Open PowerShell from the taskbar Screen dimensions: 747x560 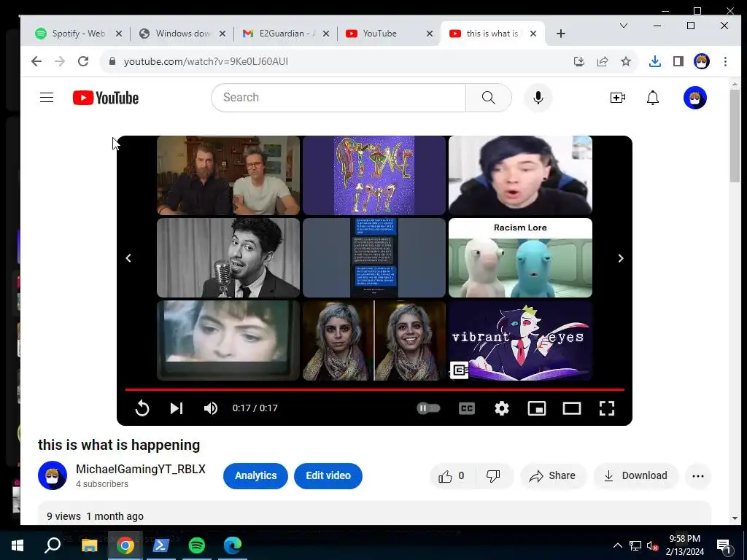tap(160, 545)
